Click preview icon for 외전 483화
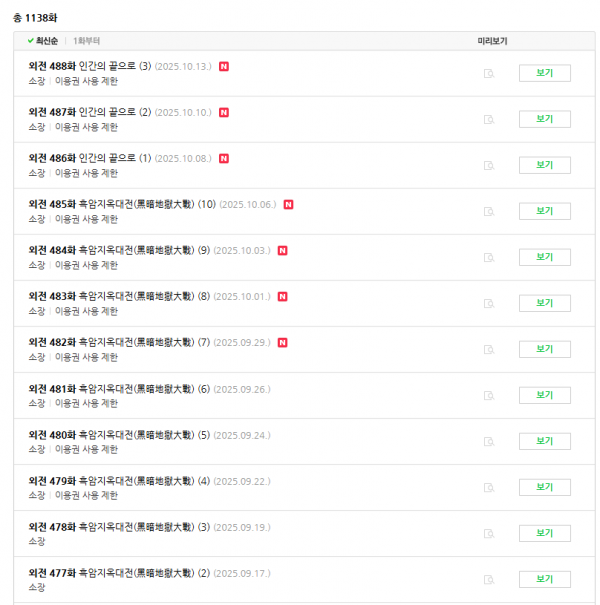This screenshot has width=600, height=605. 489,304
